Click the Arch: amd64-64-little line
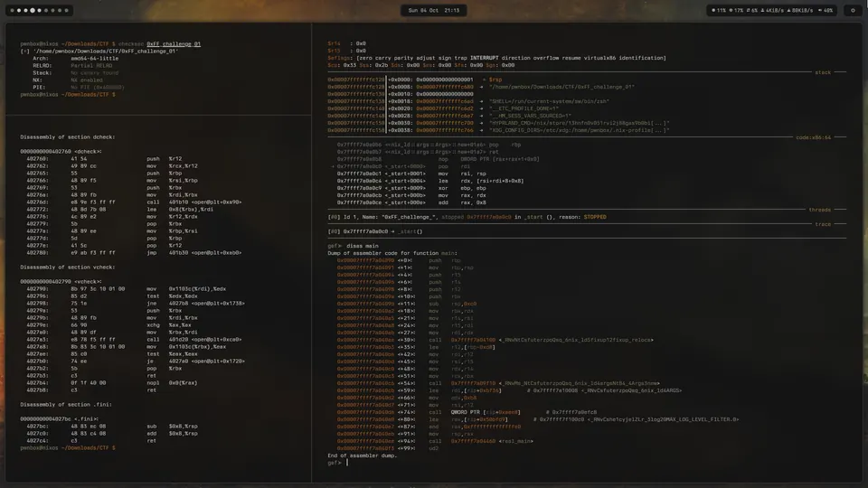The image size is (868, 488). (75, 58)
